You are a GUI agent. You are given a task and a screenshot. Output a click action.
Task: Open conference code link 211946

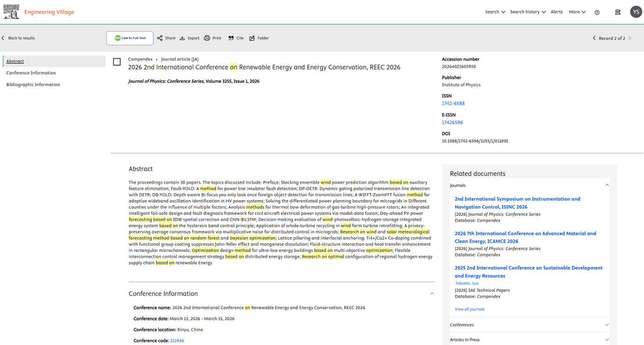177,341
